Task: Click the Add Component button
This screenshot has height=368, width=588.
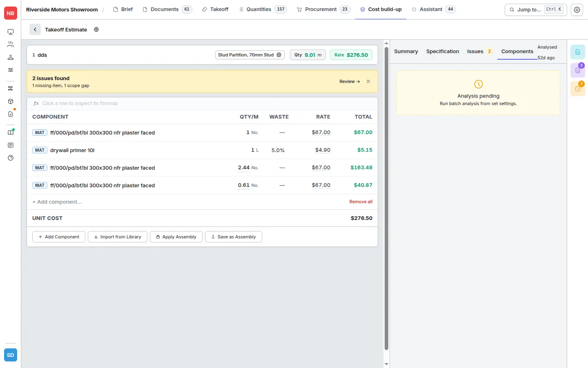Action: [59, 237]
